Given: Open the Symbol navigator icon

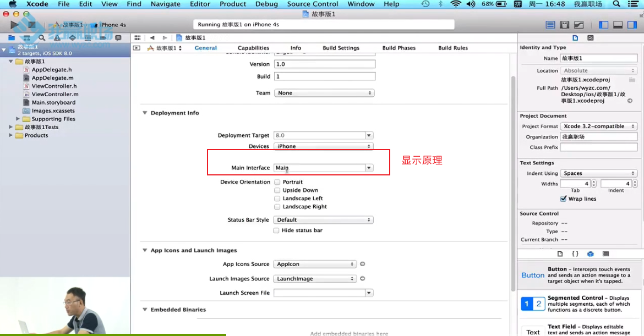Looking at the screenshot, I should coord(27,38).
